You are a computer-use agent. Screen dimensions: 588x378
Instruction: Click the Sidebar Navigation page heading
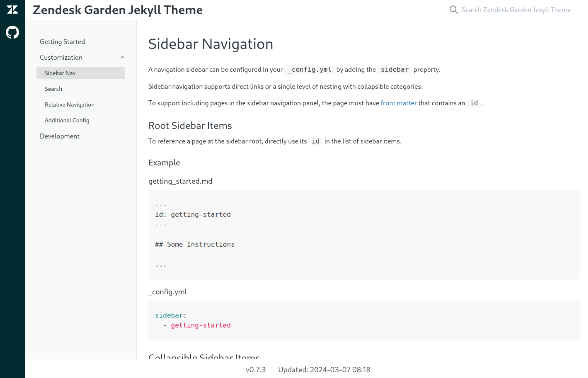[211, 44]
